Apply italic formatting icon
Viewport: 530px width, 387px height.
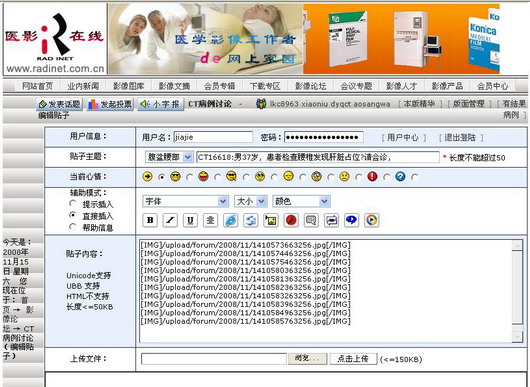pos(170,220)
